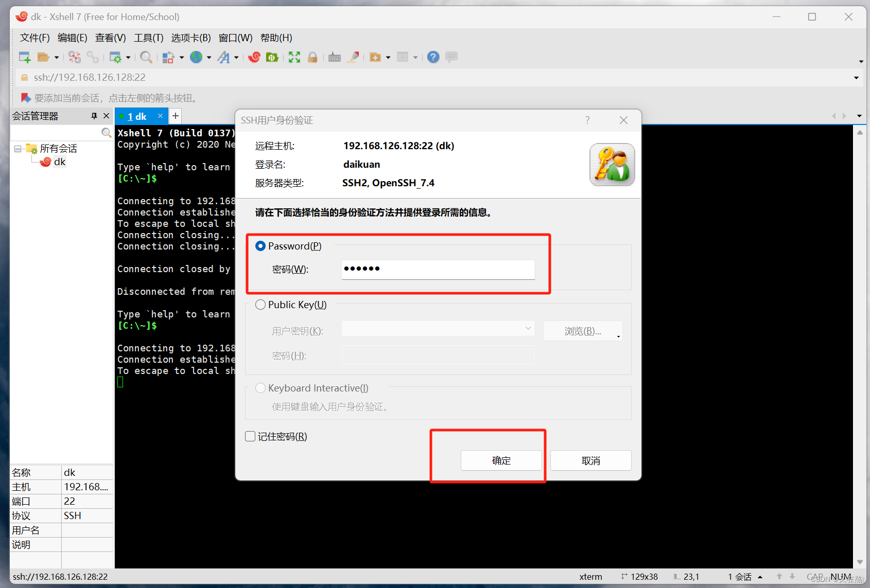Select the dk session in tree
This screenshot has height=588, width=870.
60,162
